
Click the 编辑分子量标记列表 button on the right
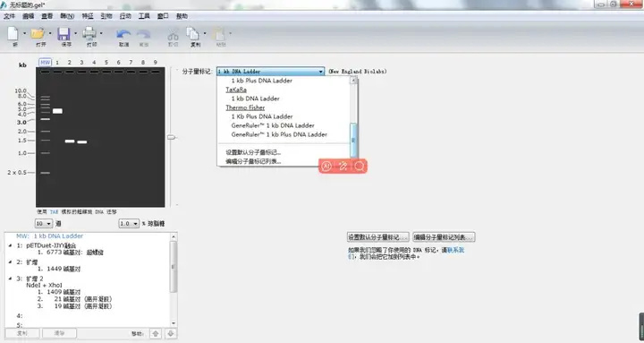click(x=444, y=237)
